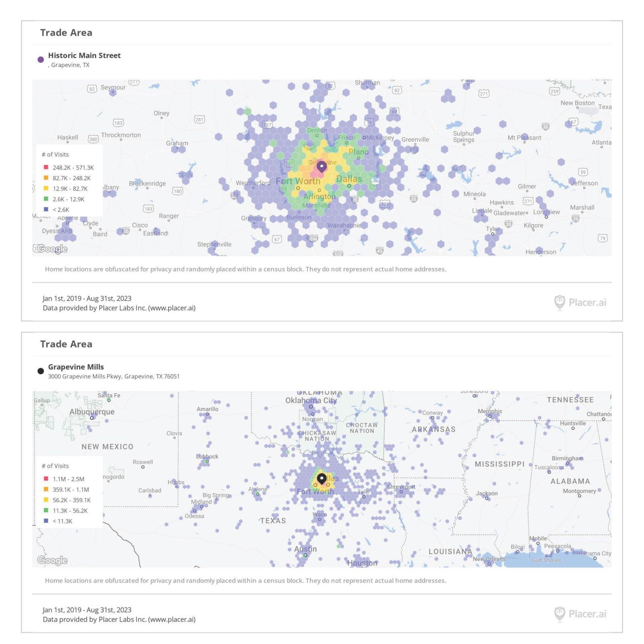
Task: Click the black location pin on Grapevine Mills map
Action: point(322,479)
